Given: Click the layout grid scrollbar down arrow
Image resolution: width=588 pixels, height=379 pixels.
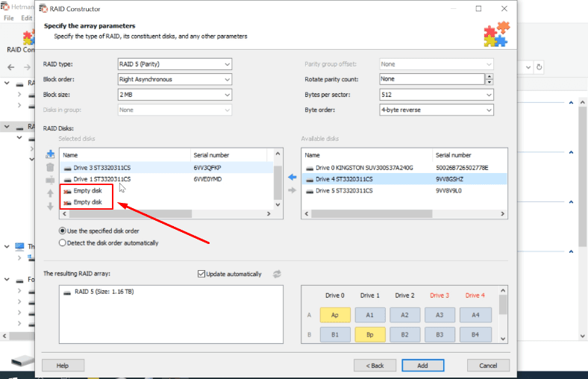Looking at the screenshot, I should [x=503, y=339].
